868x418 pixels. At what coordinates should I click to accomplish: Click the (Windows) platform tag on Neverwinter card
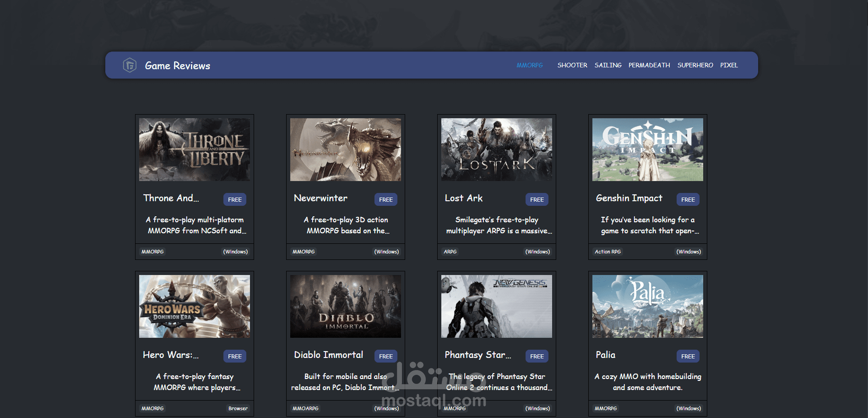coord(386,252)
